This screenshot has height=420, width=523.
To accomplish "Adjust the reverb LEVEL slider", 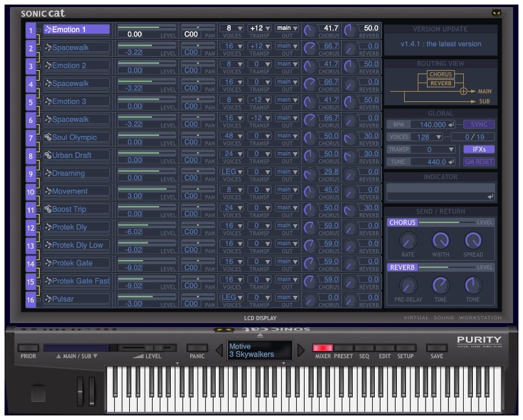I will point(447,267).
